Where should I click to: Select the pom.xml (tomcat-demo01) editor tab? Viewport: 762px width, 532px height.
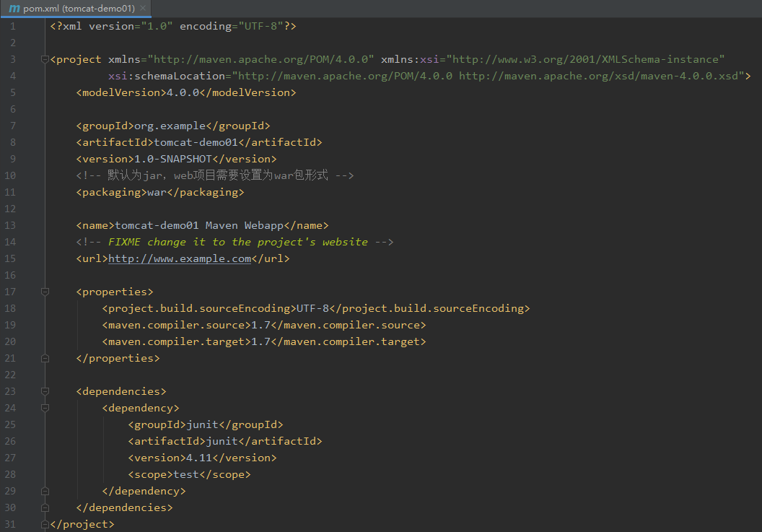[x=76, y=8]
